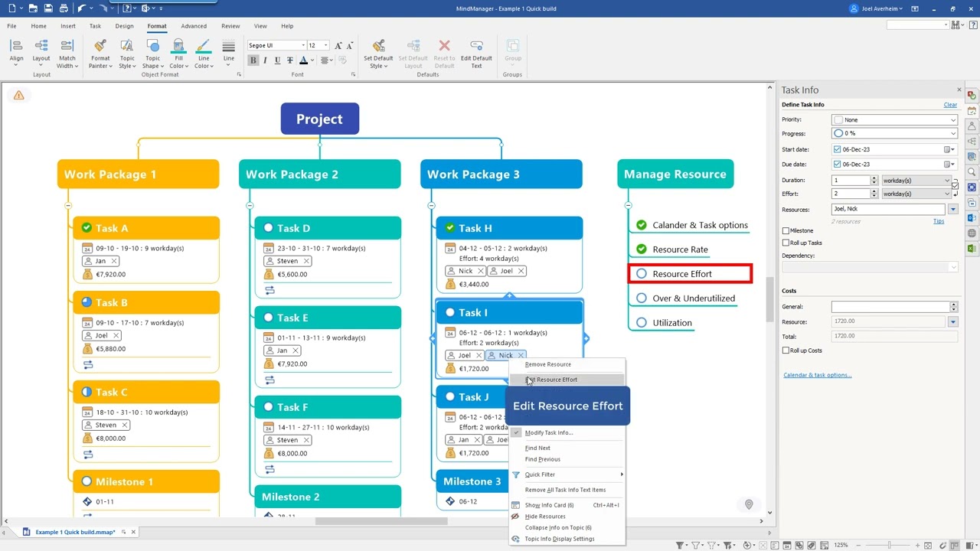Click Edit Default Text

pos(476,54)
